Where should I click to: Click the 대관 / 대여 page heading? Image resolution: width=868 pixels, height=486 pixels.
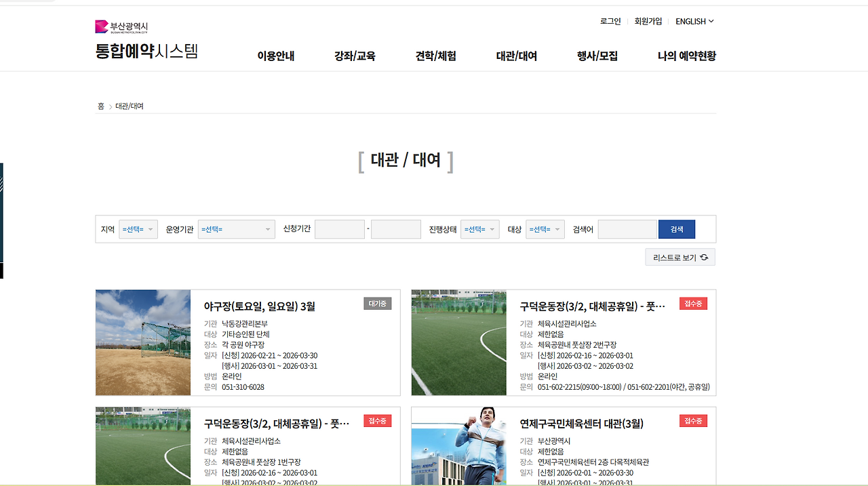pos(406,161)
